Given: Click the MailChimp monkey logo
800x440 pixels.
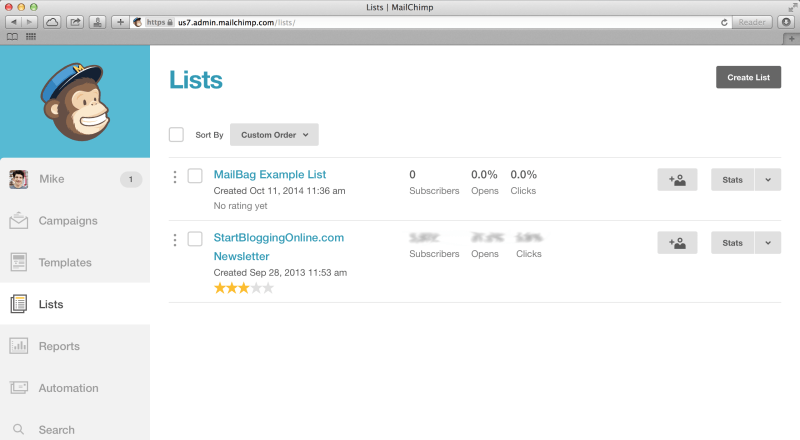Looking at the screenshot, I should (x=76, y=102).
